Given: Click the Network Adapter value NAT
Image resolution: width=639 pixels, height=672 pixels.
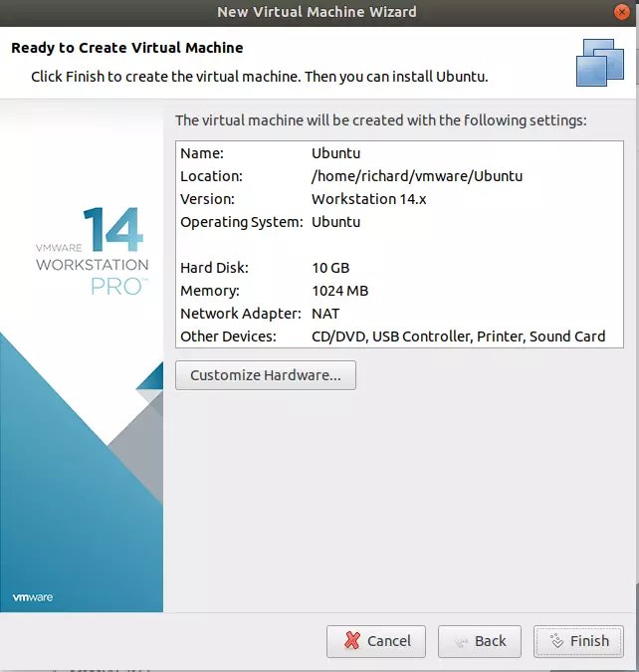Looking at the screenshot, I should tap(325, 314).
